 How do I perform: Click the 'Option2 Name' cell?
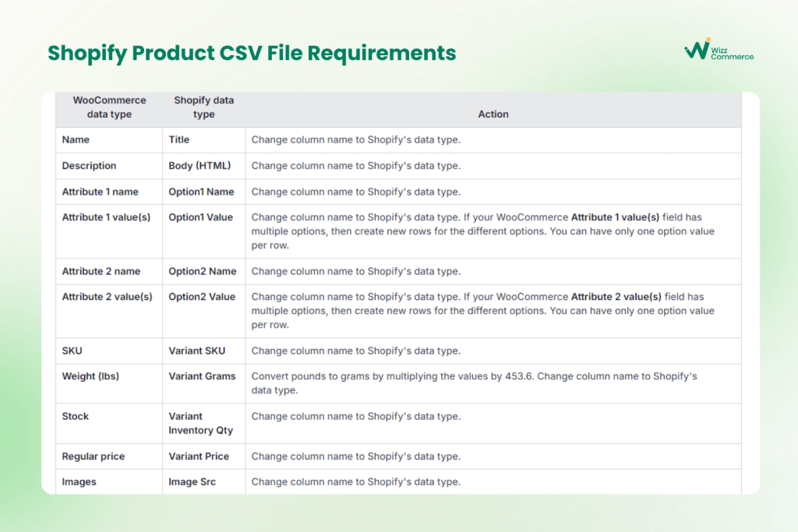pyautogui.click(x=203, y=272)
